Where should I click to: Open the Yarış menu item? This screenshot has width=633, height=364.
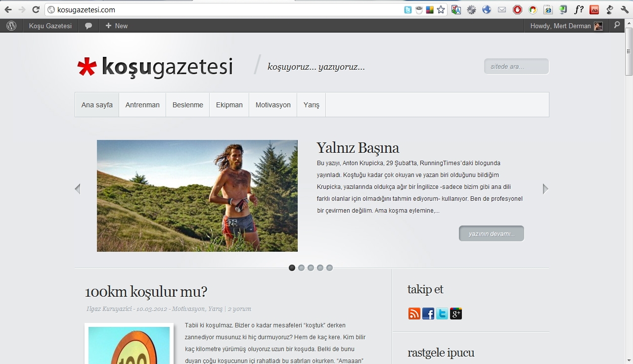(312, 105)
